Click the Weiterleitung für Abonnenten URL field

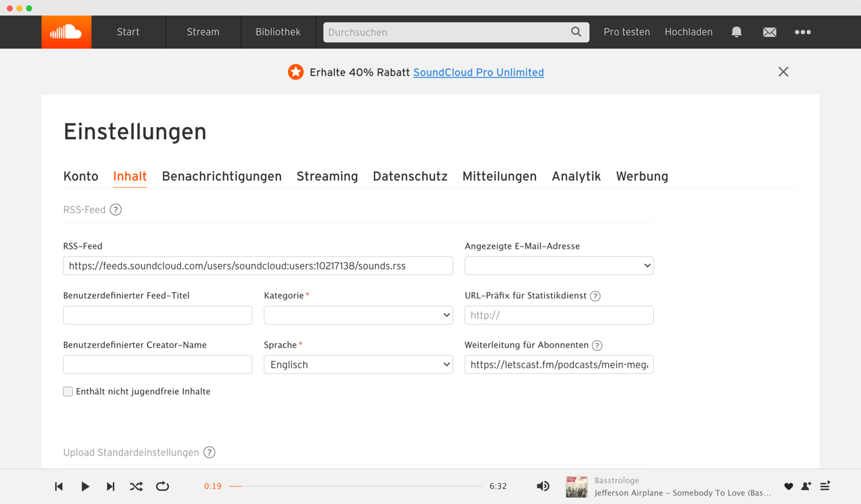[x=559, y=364]
